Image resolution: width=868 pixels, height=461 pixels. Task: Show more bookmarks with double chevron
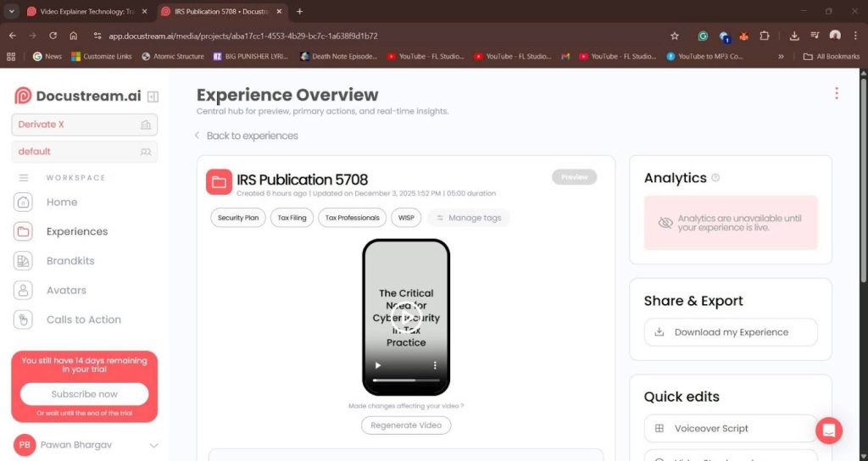[781, 57]
